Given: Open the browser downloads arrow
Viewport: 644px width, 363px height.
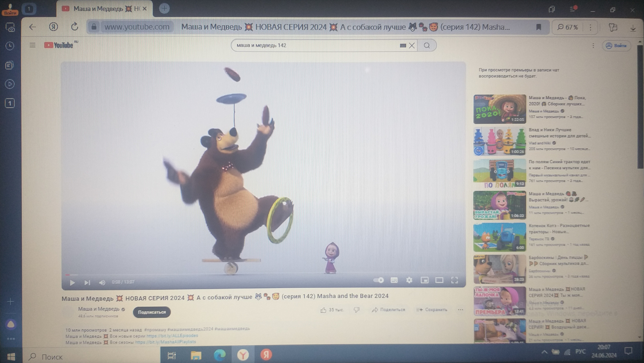Looking at the screenshot, I should (x=633, y=28).
